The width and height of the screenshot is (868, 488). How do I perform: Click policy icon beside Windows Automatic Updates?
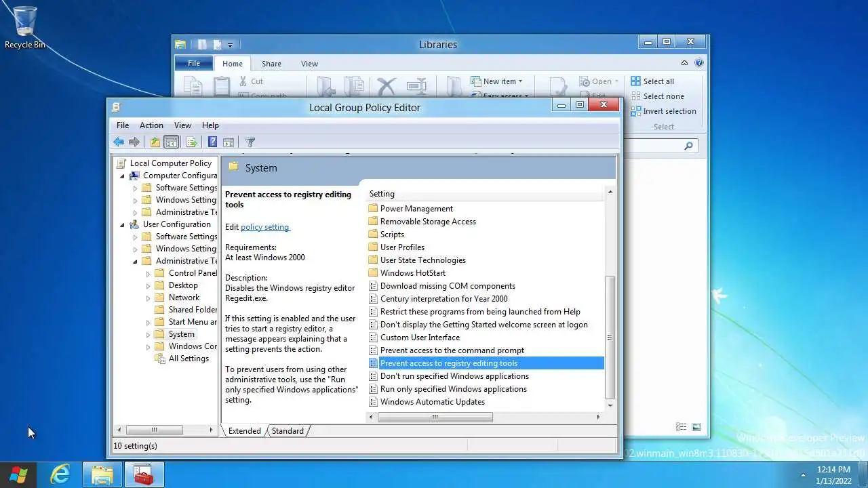(373, 402)
